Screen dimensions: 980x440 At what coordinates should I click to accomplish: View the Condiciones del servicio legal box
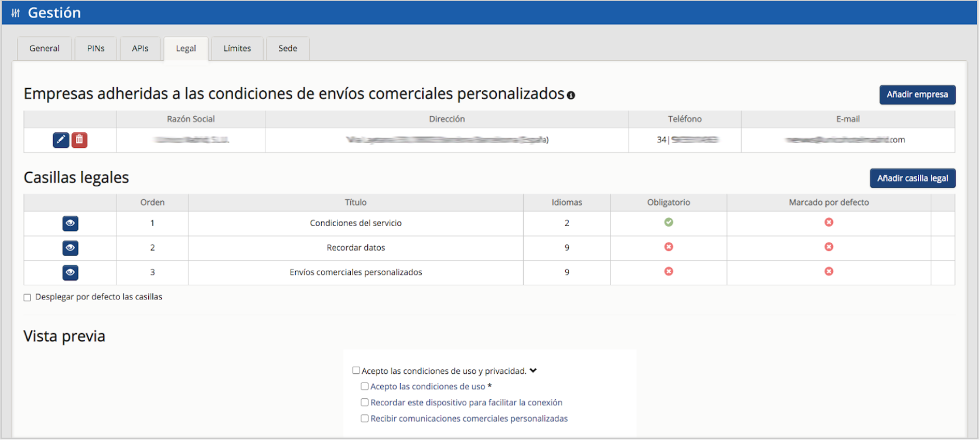click(x=70, y=223)
